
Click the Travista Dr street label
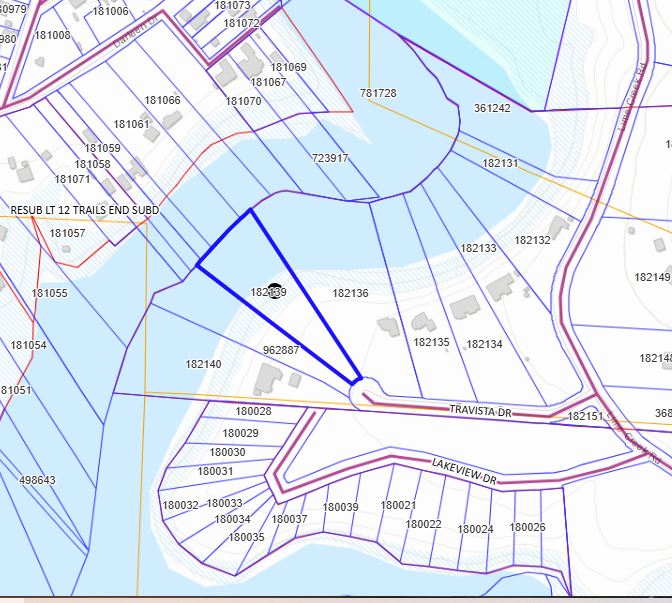pos(480,411)
